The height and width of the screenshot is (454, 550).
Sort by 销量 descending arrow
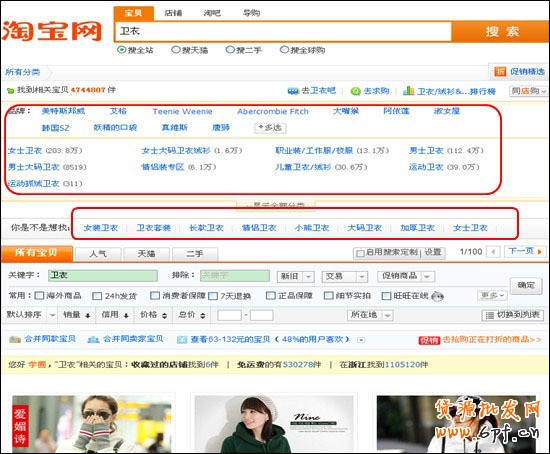coord(88,315)
